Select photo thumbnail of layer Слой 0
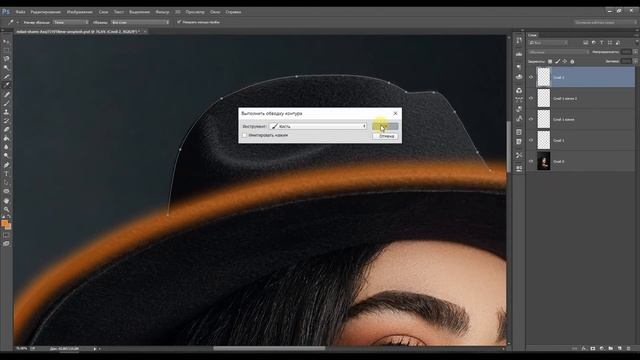 tap(544, 161)
